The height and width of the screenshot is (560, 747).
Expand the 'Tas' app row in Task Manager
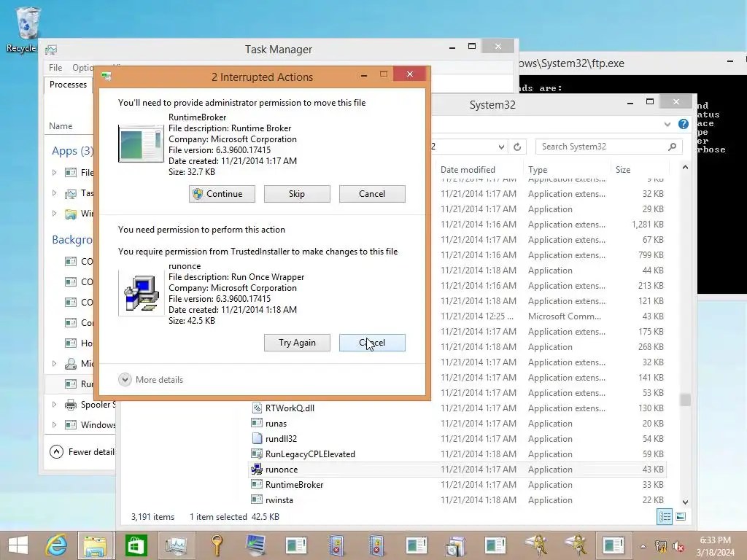(x=54, y=192)
